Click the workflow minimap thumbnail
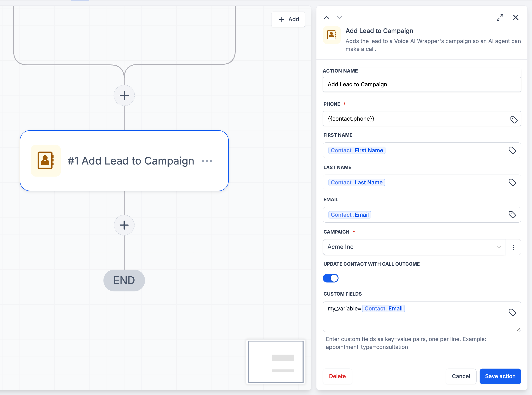 click(276, 362)
